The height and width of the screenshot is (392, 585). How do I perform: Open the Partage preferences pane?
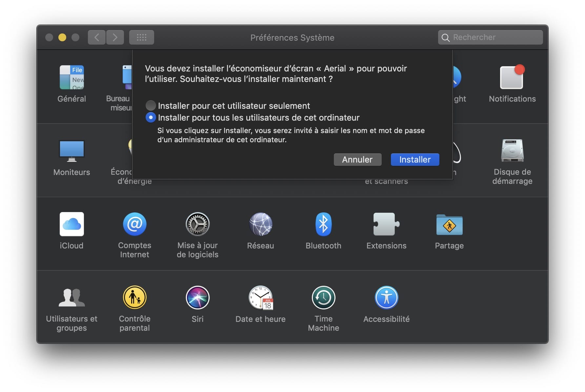click(449, 225)
